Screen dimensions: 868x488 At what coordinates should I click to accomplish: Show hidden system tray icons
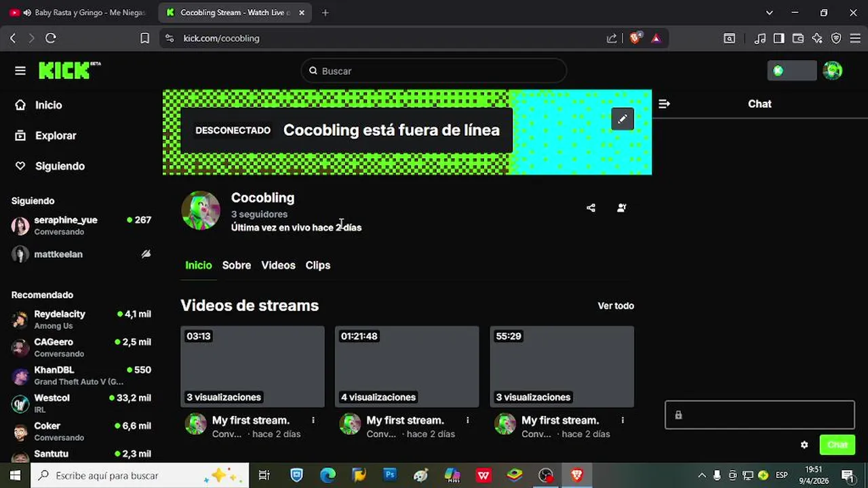(702, 476)
